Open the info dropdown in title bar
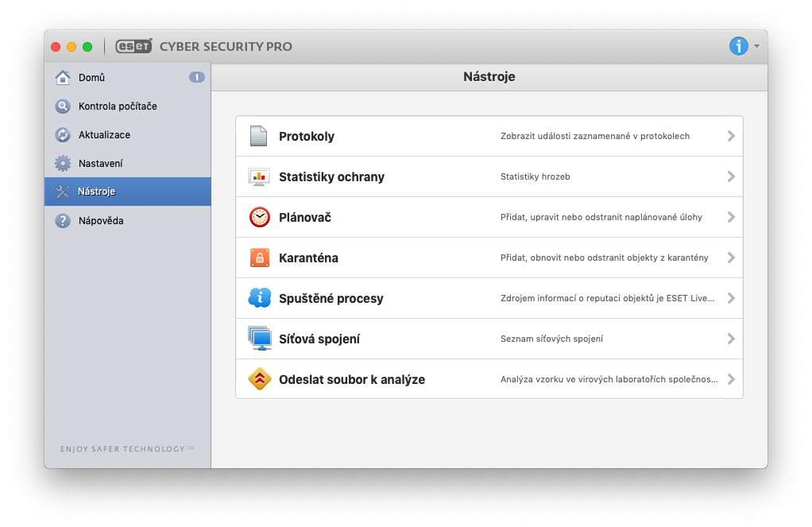Viewport: 812px width, 527px height. click(x=744, y=46)
